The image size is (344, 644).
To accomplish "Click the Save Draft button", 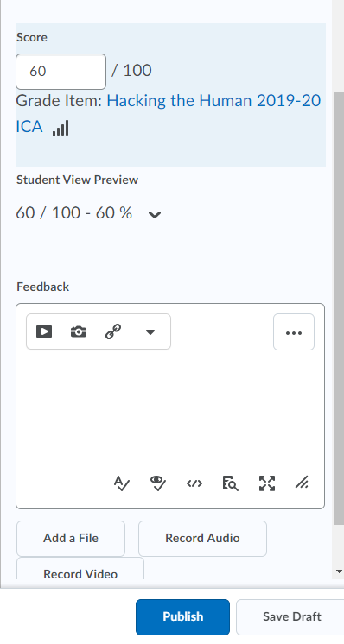I will (291, 617).
